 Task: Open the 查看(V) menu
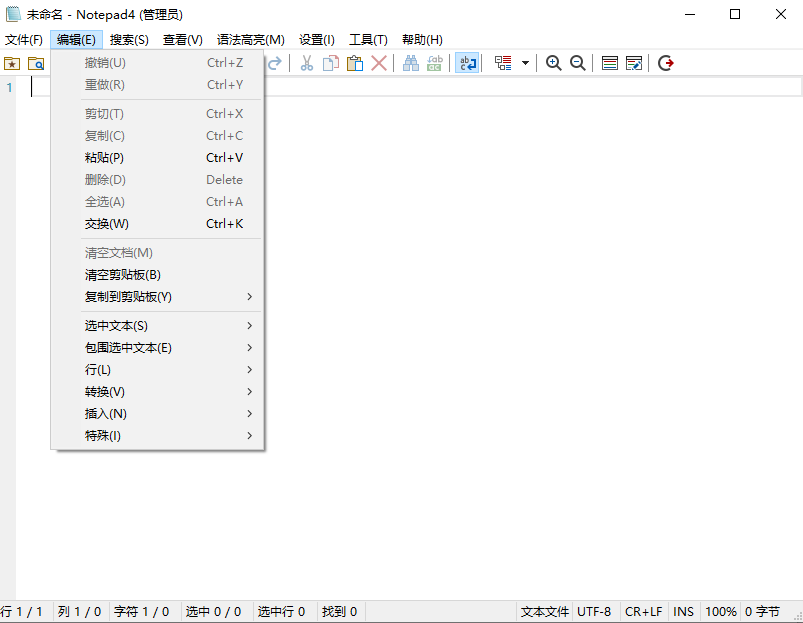tap(183, 40)
